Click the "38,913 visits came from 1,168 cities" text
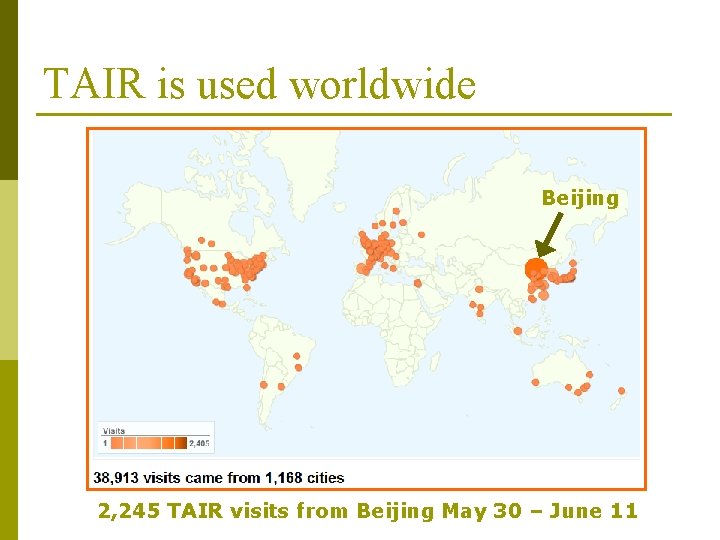The width and height of the screenshot is (720, 540). pos(219,478)
